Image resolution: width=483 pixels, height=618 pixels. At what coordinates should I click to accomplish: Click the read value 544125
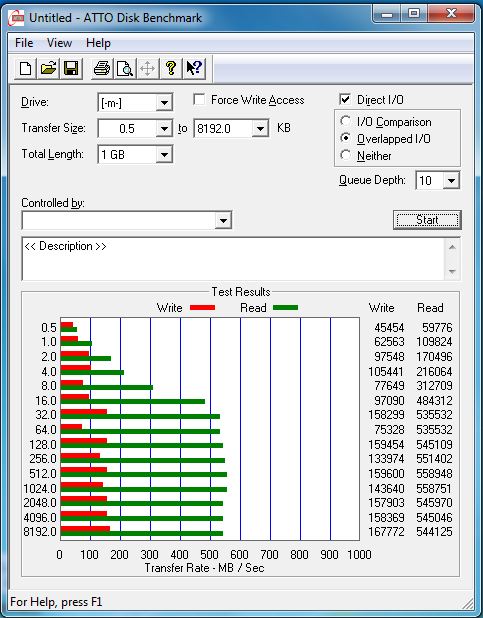click(x=434, y=532)
